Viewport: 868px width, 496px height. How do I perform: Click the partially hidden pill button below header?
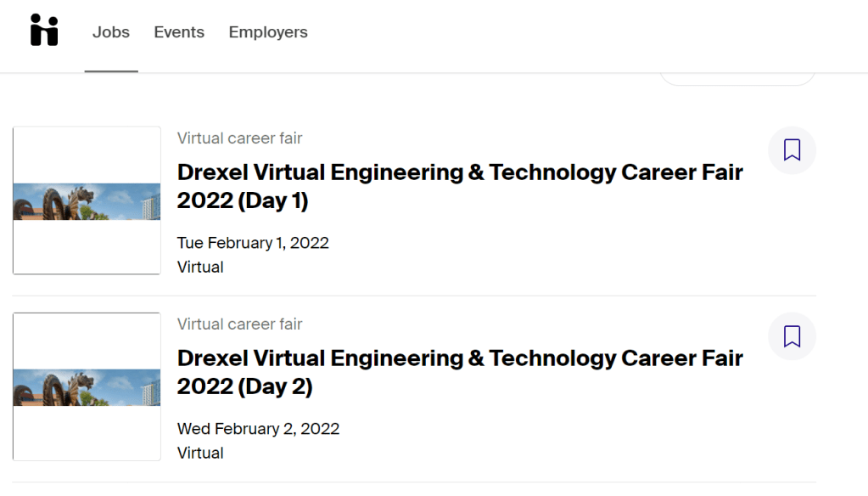click(x=736, y=78)
